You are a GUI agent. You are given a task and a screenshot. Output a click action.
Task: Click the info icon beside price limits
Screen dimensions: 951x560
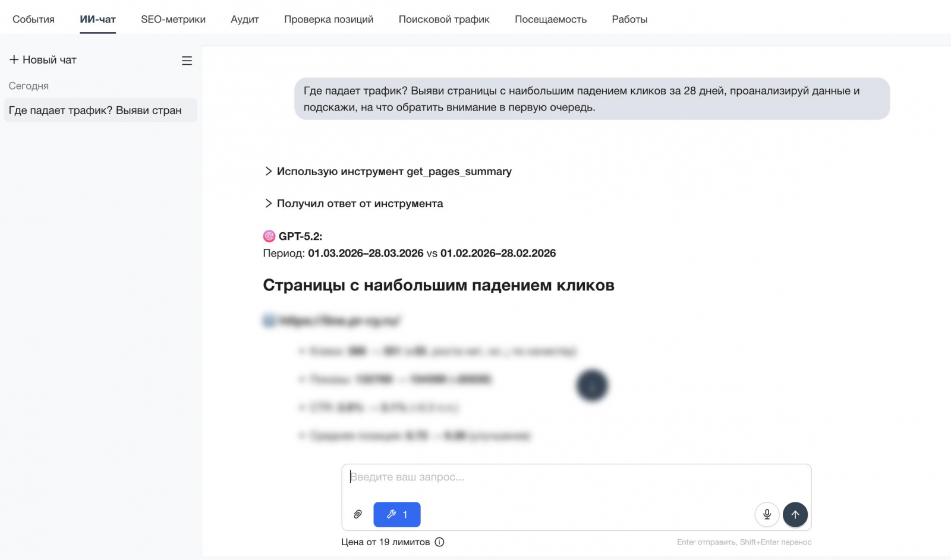point(439,542)
